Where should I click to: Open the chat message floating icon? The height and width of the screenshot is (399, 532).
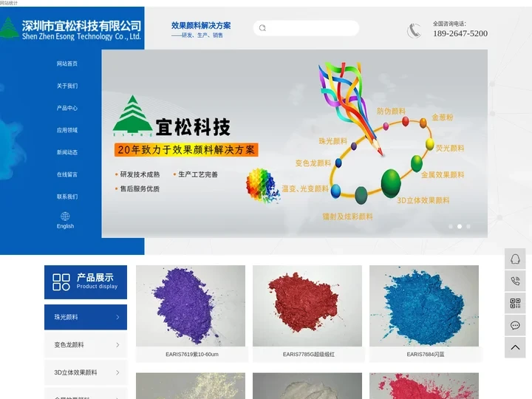point(515,325)
